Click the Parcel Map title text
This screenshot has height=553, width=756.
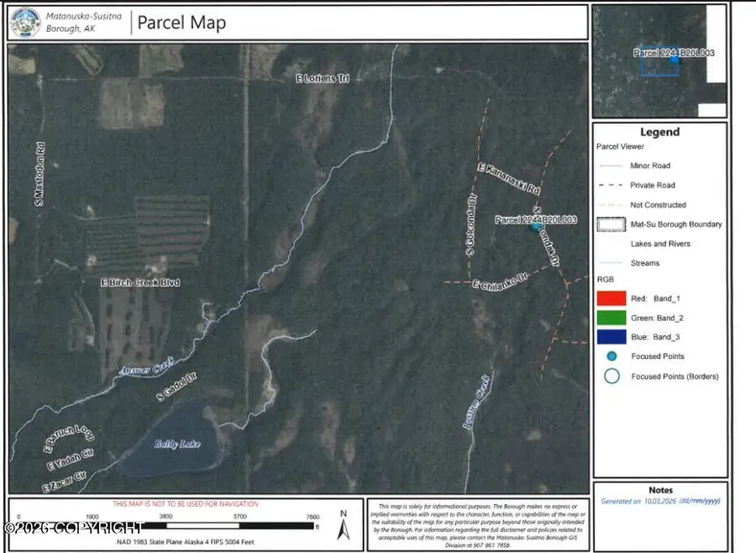[181, 23]
